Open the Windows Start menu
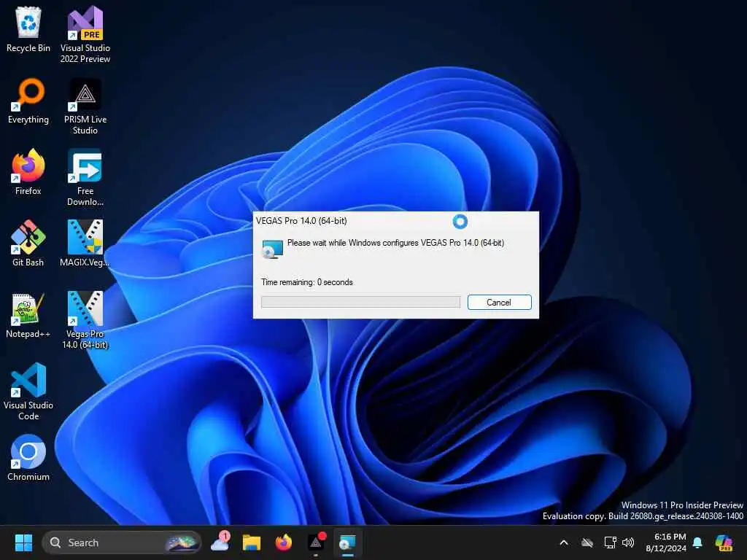The image size is (747, 560). coord(23,542)
